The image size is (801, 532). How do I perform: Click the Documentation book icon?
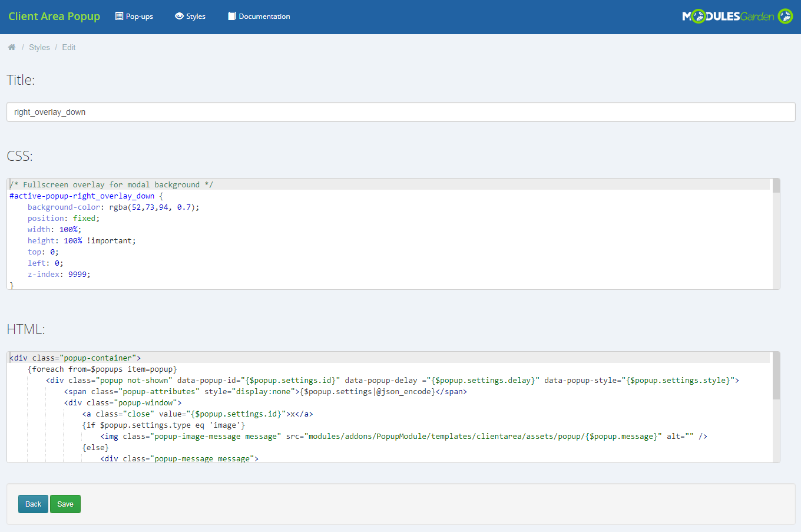[232, 16]
